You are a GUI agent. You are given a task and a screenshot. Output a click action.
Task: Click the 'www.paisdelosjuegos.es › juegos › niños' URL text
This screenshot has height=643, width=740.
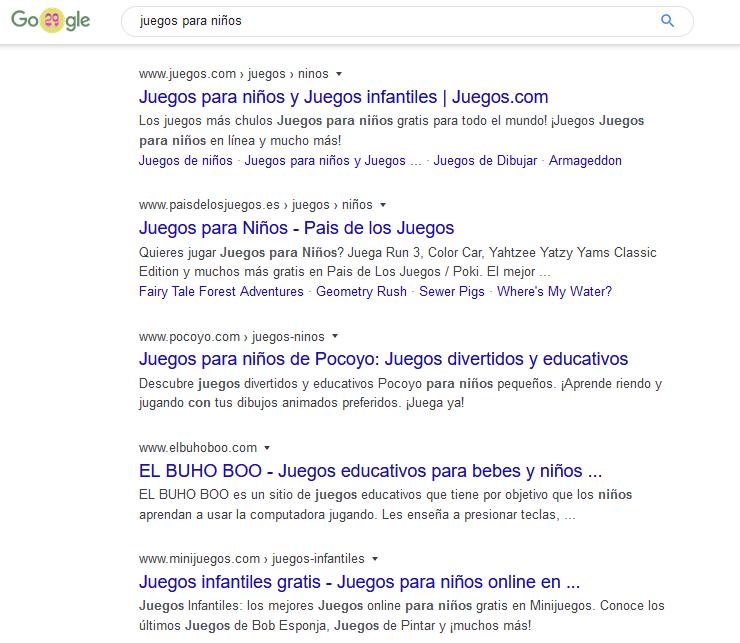click(x=256, y=205)
